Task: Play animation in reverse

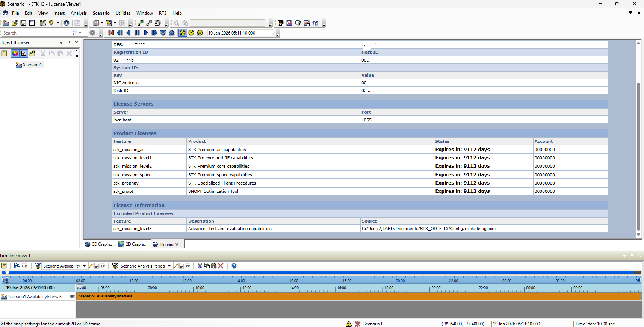Action: point(128,33)
